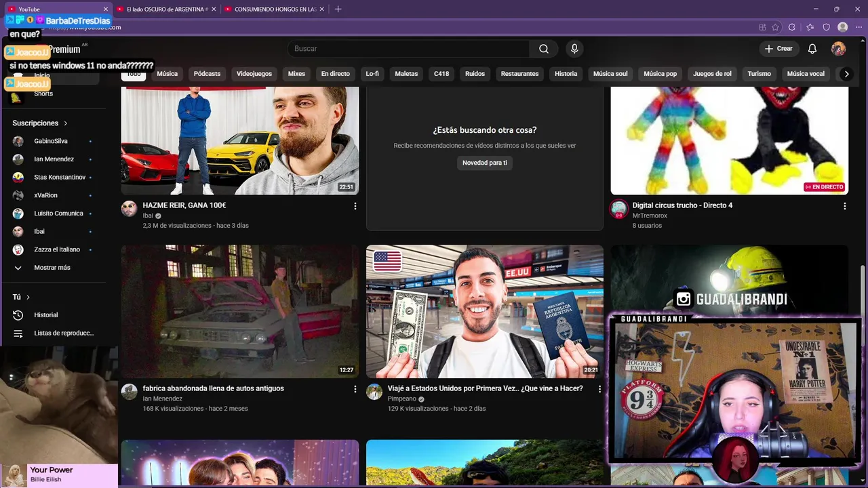Play Viajé a Estados Unidos thumbnail
868x488 pixels.
click(x=485, y=311)
